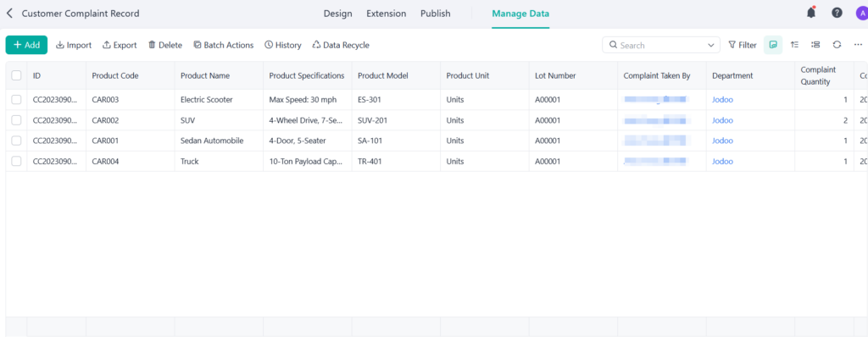
Task: Open Batch Actions
Action: (x=224, y=45)
